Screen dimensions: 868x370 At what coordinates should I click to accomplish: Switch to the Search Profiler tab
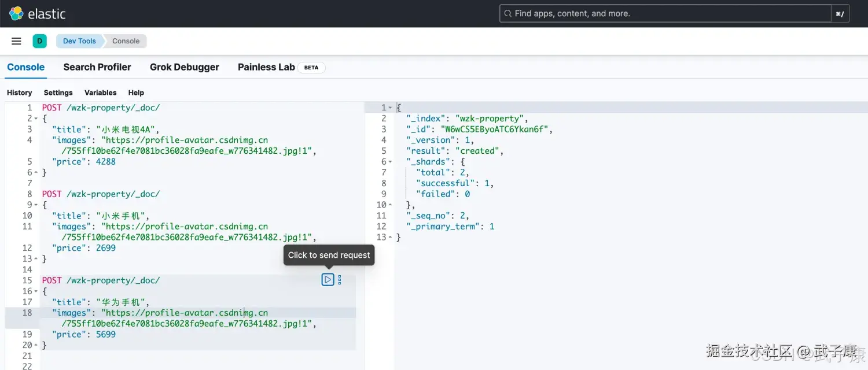[x=97, y=67]
